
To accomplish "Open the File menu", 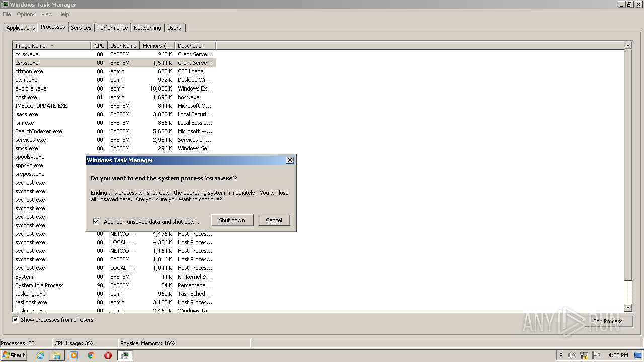I will pyautogui.click(x=7, y=14).
